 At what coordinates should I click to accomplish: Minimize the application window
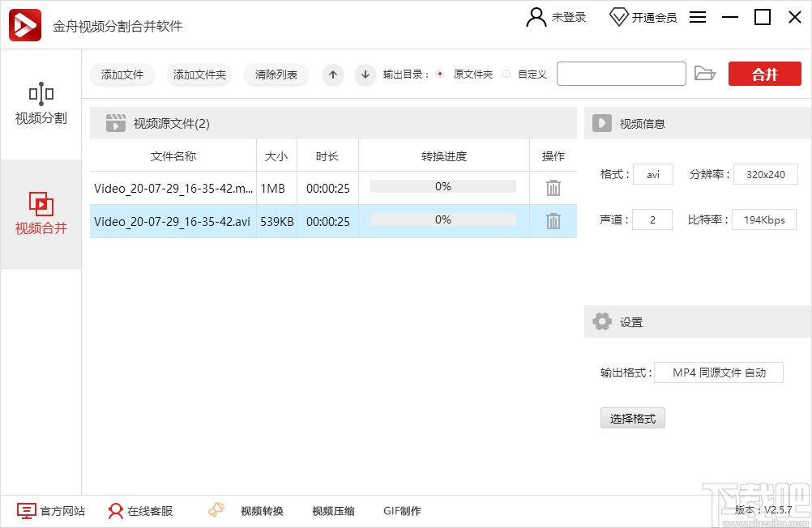(x=729, y=17)
